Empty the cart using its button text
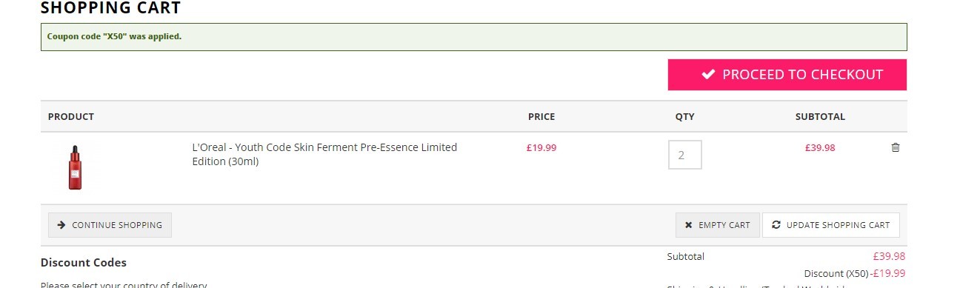980x288 pixels. tap(724, 225)
